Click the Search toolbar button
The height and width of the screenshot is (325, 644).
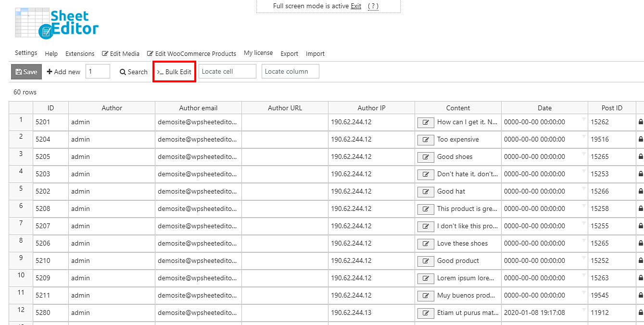(133, 72)
